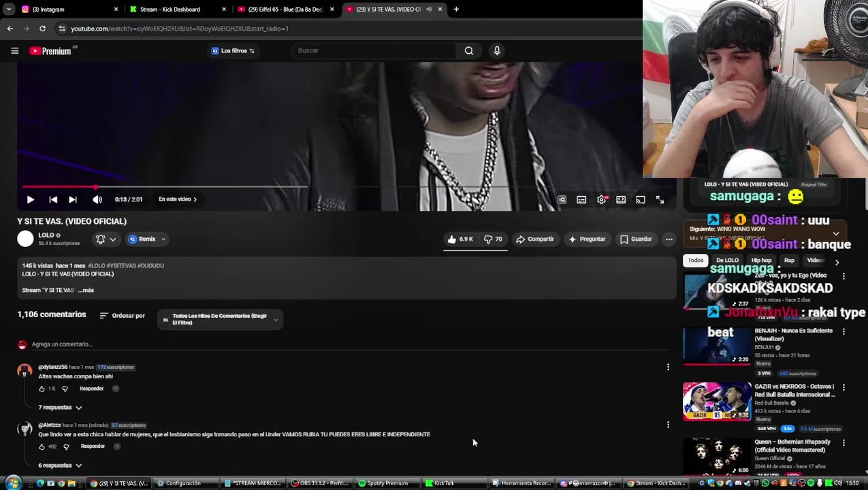Start voice search with the microphone
The image size is (868, 490).
(x=497, y=50)
